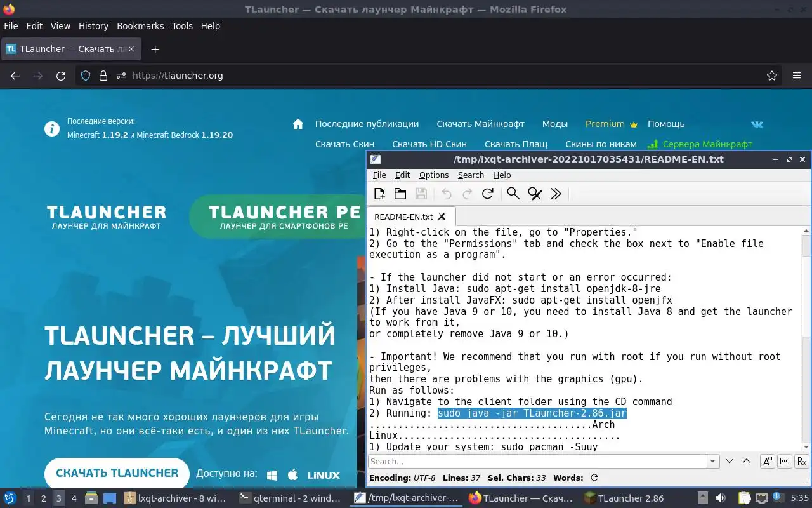Viewport: 812px width, 508px height.
Task: Go back in Firefox
Action: click(x=15, y=76)
